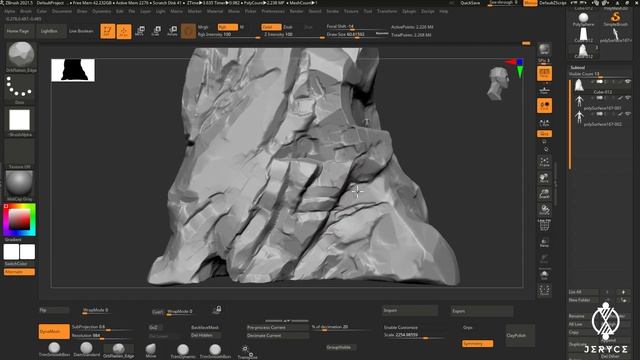Click the L.Sym icon
The height and width of the screenshot is (360, 640).
[544, 122]
